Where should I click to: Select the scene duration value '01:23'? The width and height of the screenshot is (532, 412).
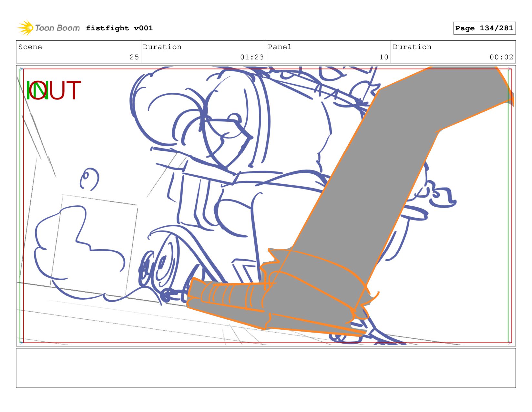point(252,57)
